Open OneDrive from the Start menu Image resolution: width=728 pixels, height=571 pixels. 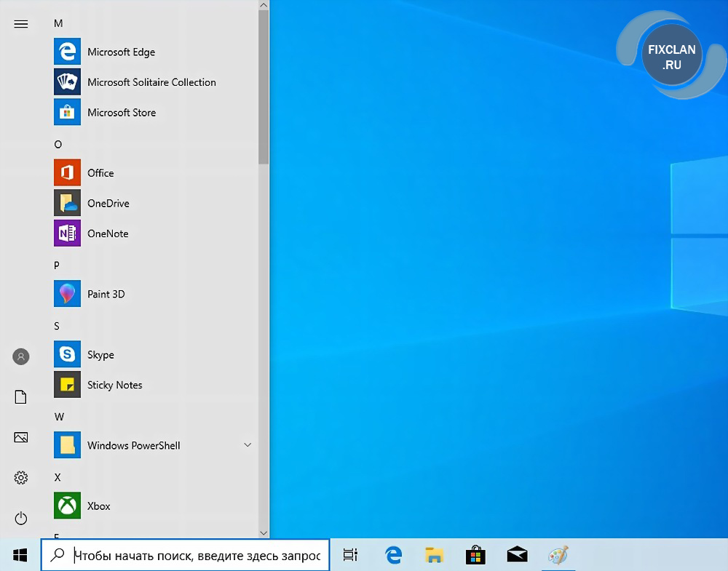pos(108,204)
